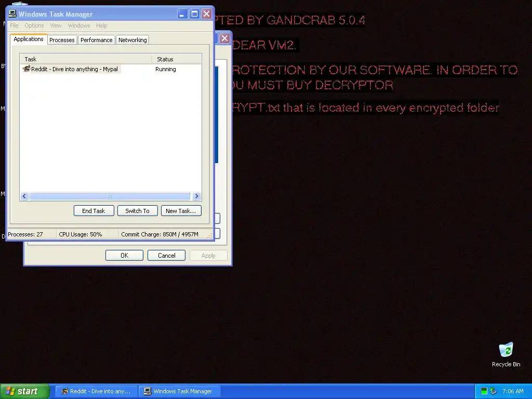Click the CPU Usage: 50% status text
Image resolution: width=532 pixels, height=399 pixels.
[81, 234]
